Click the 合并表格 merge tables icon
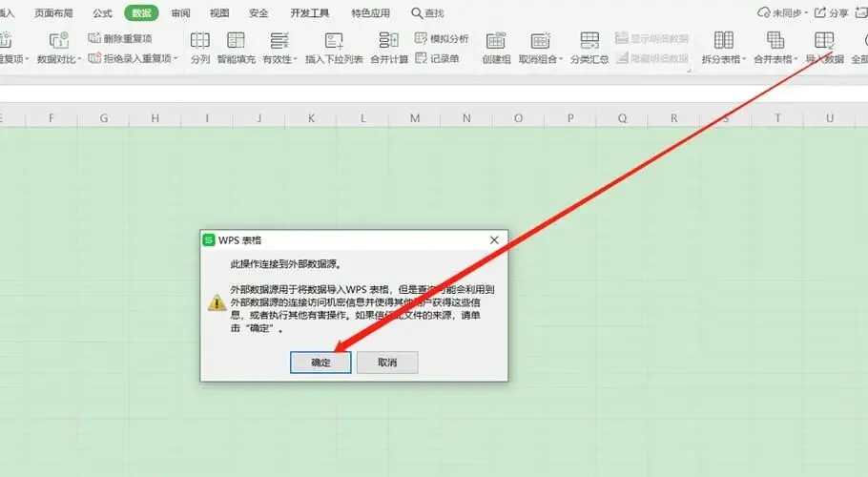868x477 pixels. [x=775, y=40]
